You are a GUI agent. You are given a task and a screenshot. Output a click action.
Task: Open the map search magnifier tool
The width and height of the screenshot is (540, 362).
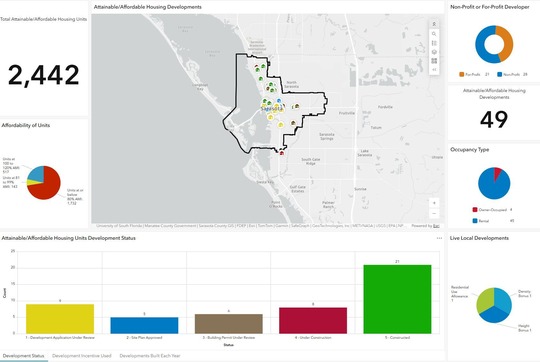point(434,34)
